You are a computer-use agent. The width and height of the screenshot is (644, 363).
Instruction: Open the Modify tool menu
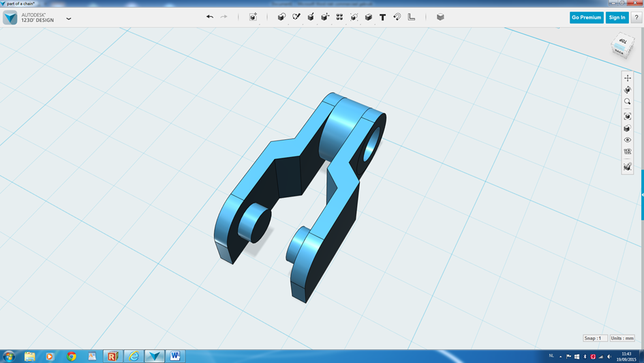tap(325, 17)
